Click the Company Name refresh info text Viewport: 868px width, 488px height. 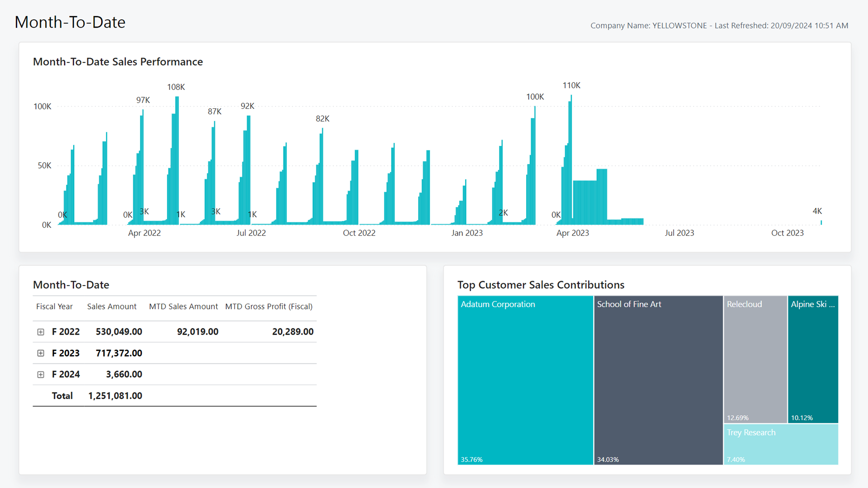[x=719, y=25]
